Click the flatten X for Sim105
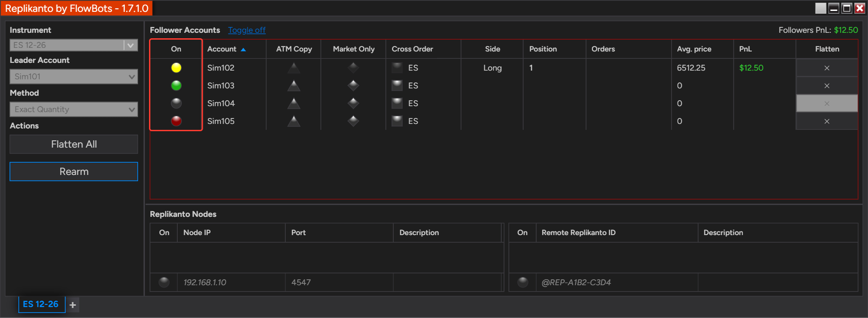This screenshot has width=868, height=318. 827,121
